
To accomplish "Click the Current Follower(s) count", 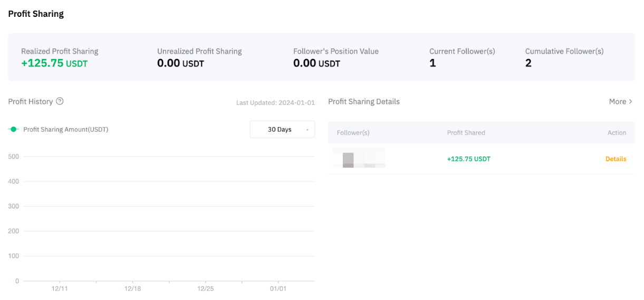I will click(x=432, y=63).
